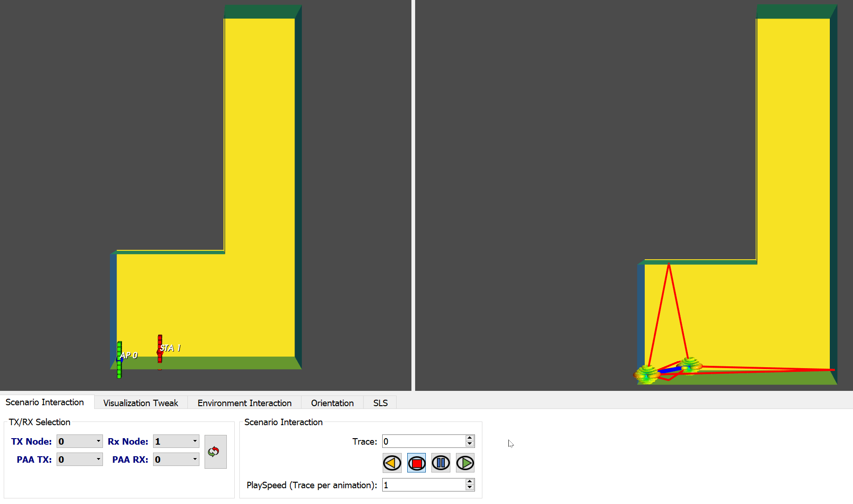Decrease PlaySpeed with down arrow

[x=470, y=488]
